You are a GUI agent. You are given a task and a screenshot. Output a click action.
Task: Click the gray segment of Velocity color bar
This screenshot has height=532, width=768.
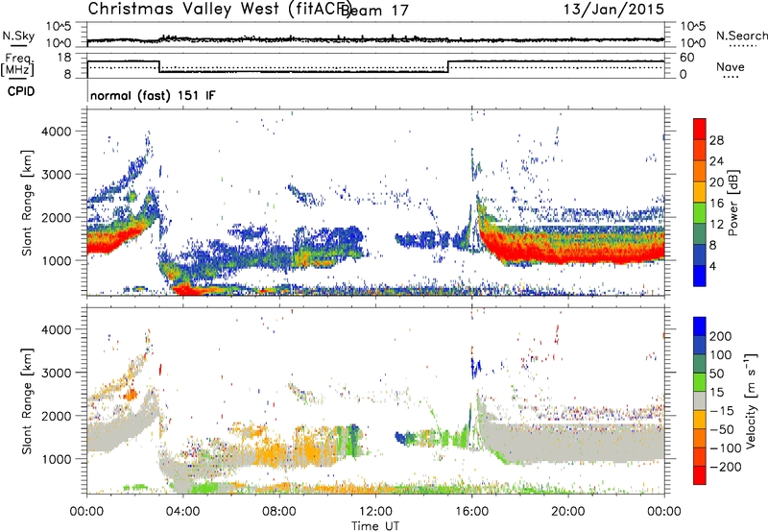[x=700, y=400]
